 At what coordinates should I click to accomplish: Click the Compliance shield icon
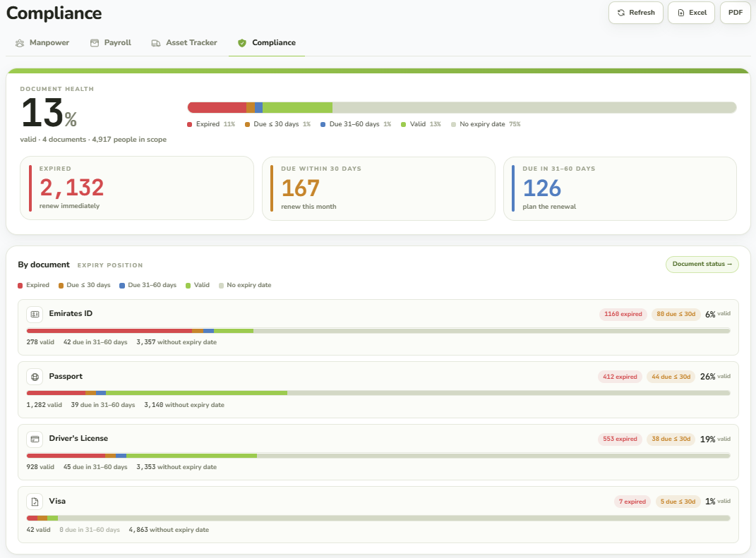242,43
